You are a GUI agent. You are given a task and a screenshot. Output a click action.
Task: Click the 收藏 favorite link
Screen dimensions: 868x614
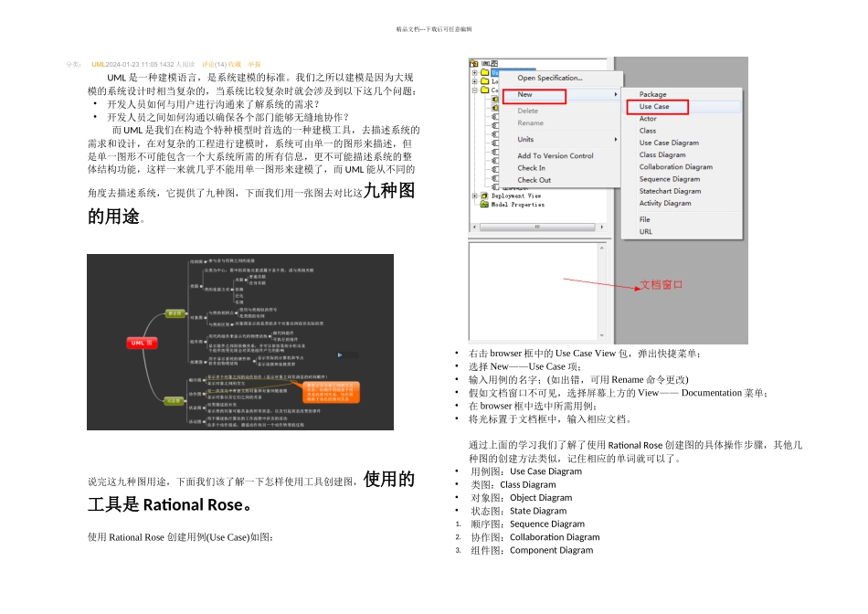coord(235,65)
